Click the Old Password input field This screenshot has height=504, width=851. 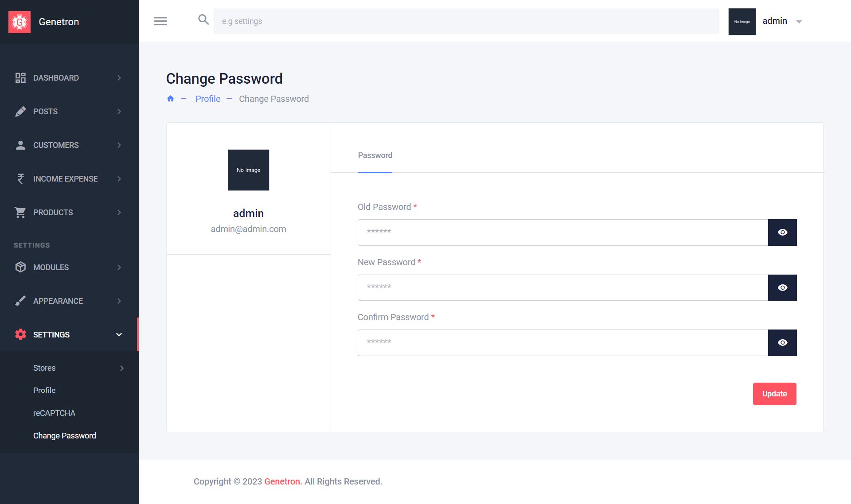point(562,233)
